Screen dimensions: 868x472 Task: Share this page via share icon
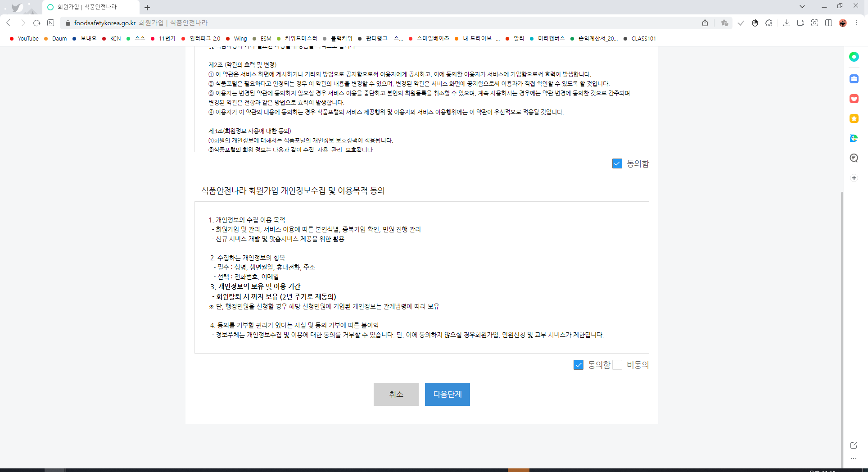click(705, 23)
